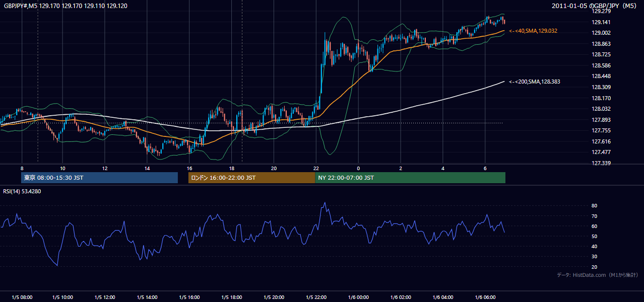Click hour tick 4 under price chart
The height and width of the screenshot is (302, 644).
click(443, 168)
